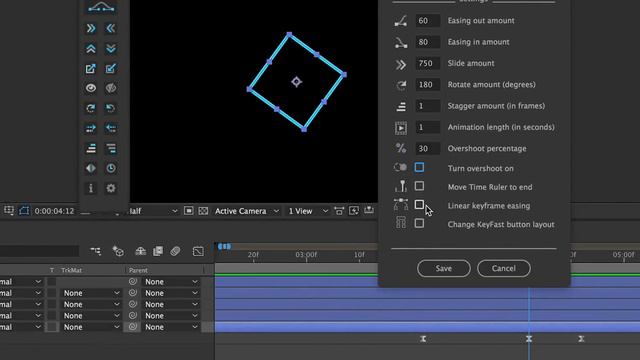Toggle transparency grid in viewer
The image size is (640, 360).
pos(203,211)
